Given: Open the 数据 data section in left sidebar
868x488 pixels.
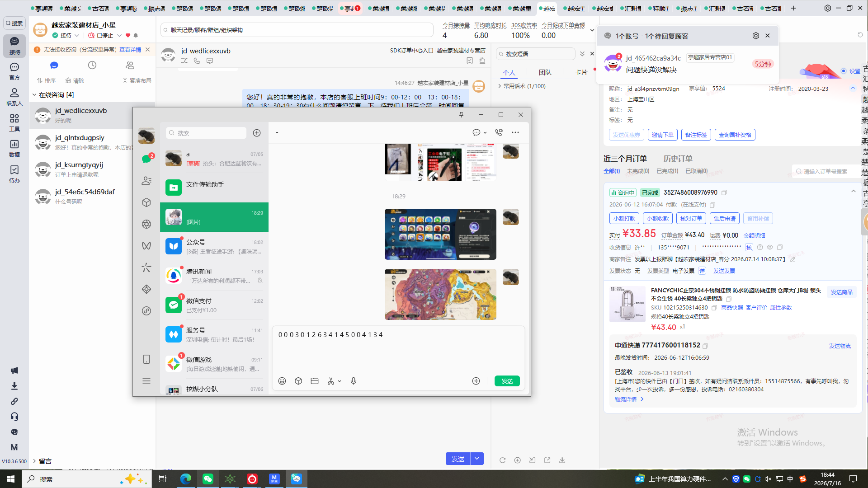Looking at the screenshot, I should (14, 148).
